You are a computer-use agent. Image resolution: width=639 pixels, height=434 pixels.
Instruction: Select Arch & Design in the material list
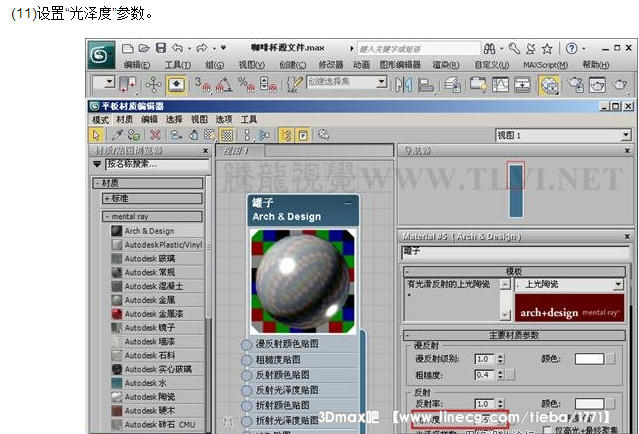157,231
